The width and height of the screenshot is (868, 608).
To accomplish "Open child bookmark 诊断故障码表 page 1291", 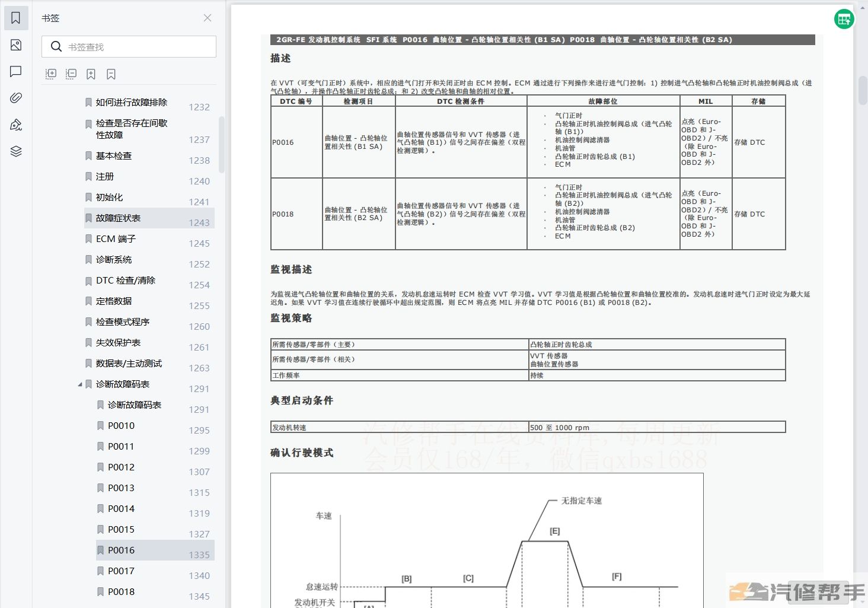I will pyautogui.click(x=135, y=405).
